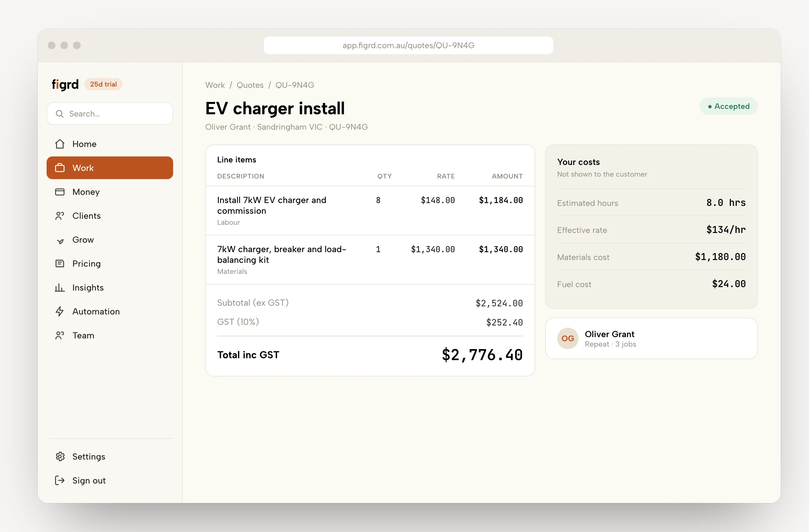Click the Grow sprout icon

point(60,241)
